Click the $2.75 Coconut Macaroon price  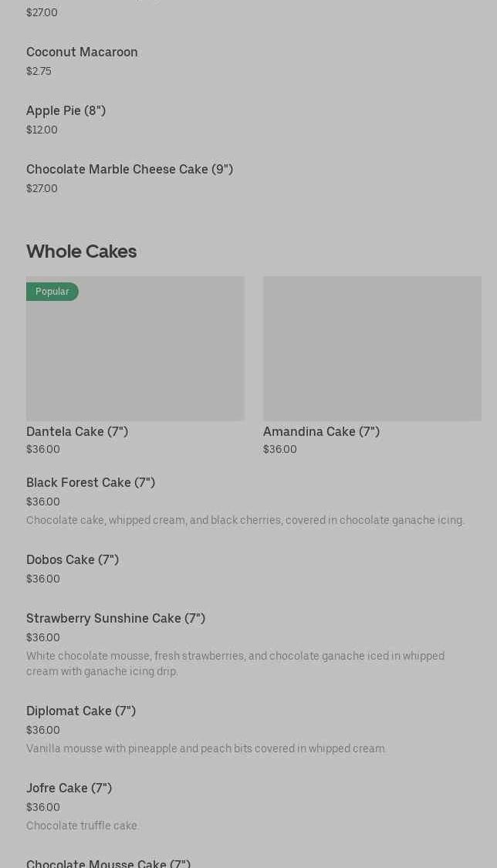point(39,72)
